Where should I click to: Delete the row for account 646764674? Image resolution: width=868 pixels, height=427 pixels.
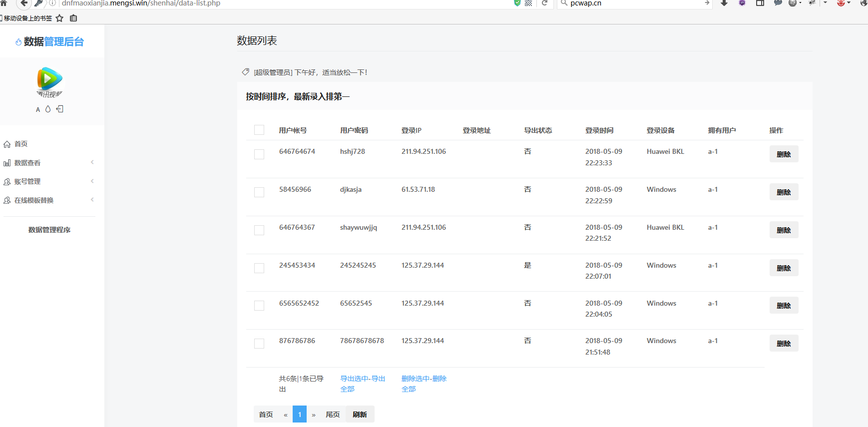pyautogui.click(x=784, y=154)
